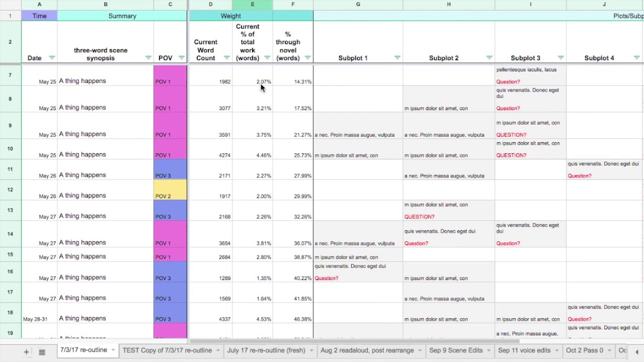This screenshot has width=644, height=362.
Task: Switch to Sep 9 Scene Edits sheet
Action: 456,350
